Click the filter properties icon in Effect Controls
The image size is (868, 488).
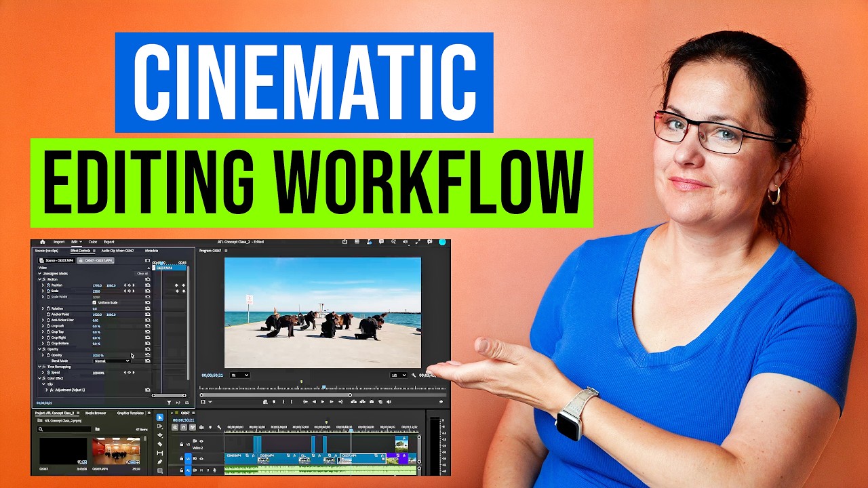(x=169, y=403)
